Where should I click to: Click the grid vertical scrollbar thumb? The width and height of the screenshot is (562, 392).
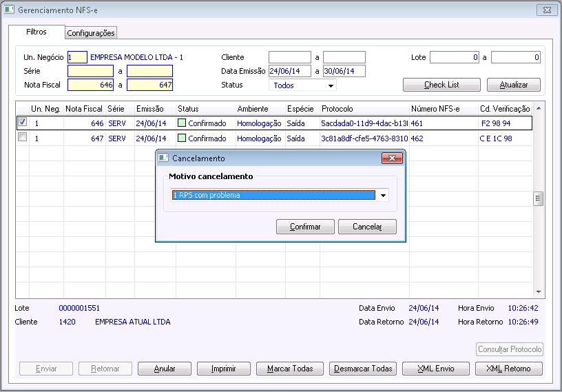coord(538,198)
